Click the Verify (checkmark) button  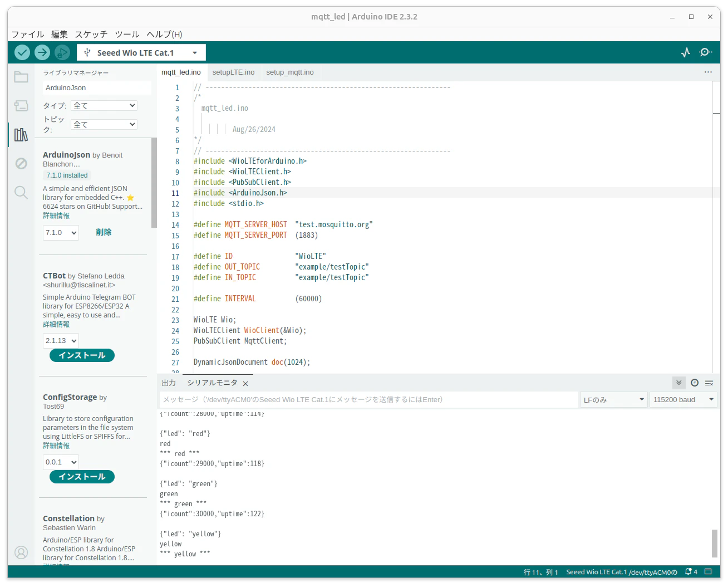[22, 52]
